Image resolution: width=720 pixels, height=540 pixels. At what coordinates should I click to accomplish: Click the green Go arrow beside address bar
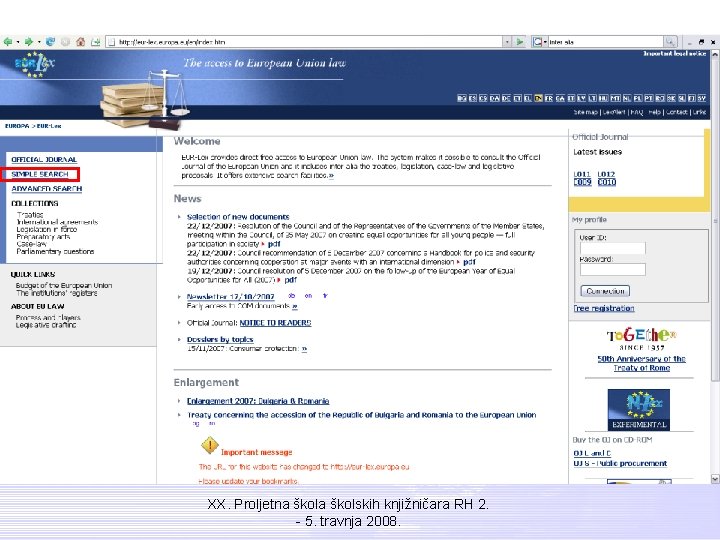point(520,42)
